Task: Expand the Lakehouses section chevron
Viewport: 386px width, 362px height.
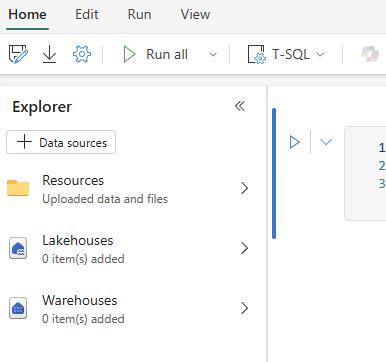Action: point(245,248)
